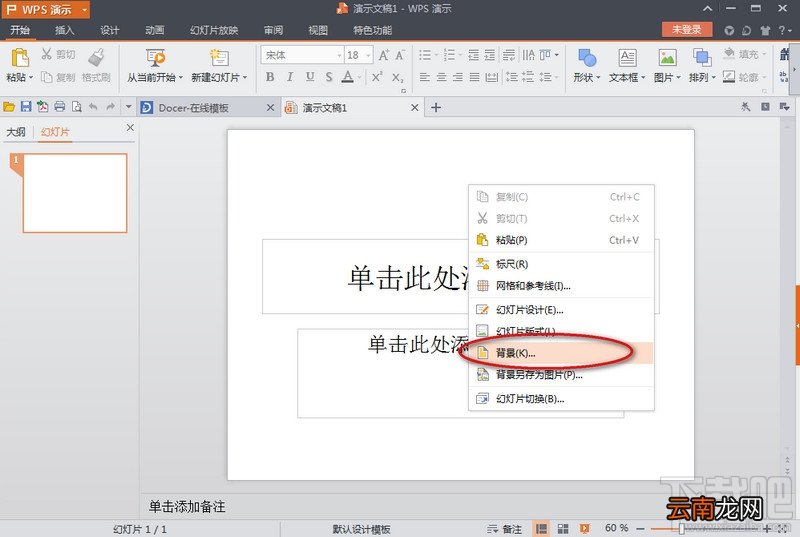
Task: Click the 未登录 login button
Action: [x=686, y=30]
